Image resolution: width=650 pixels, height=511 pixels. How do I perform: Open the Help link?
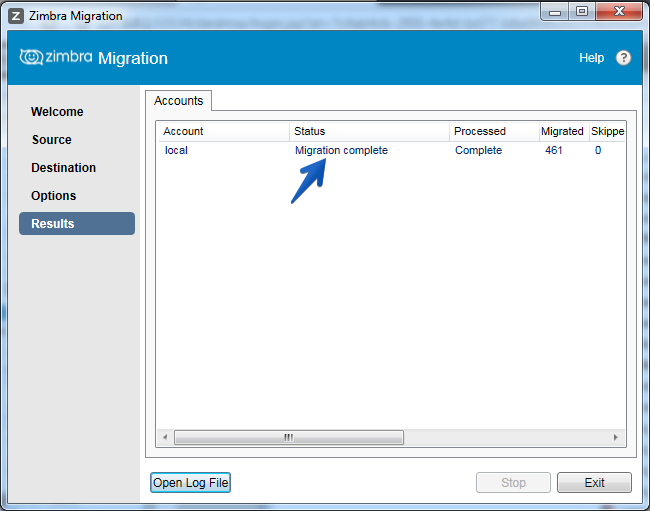[591, 58]
